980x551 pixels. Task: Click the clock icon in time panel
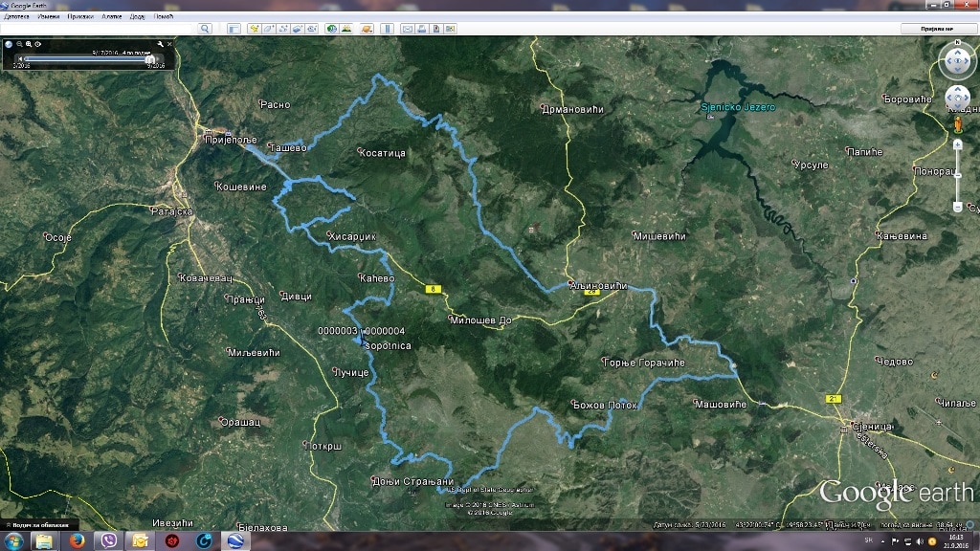point(38,44)
